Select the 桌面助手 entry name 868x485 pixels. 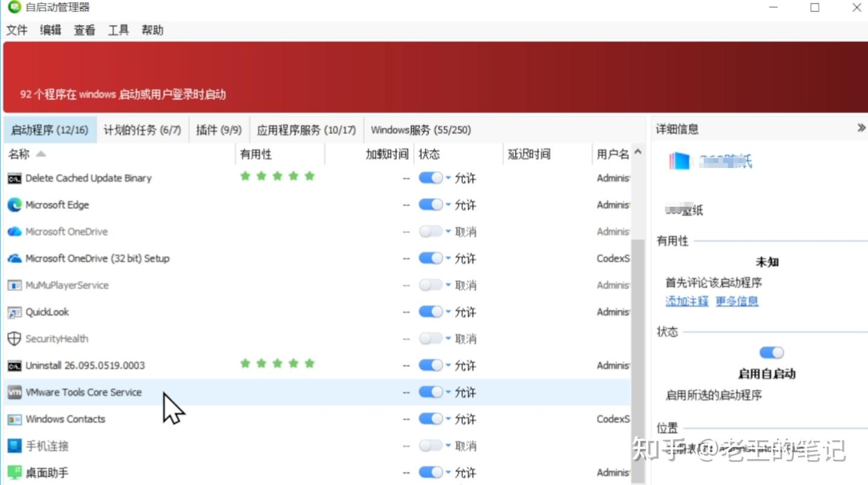click(x=47, y=473)
